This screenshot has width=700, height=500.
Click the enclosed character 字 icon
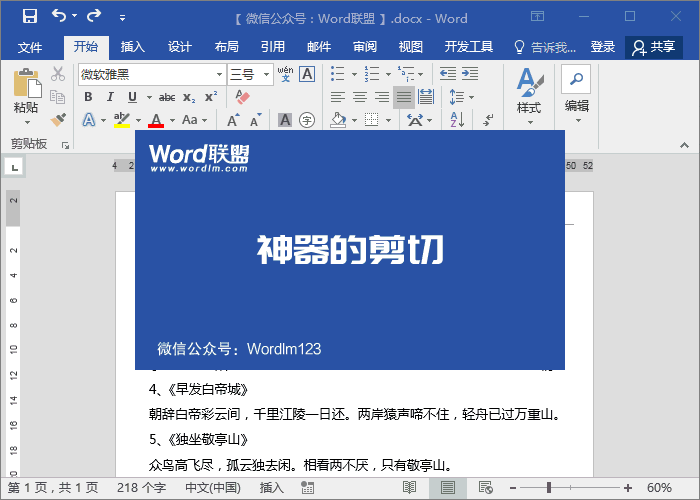(x=307, y=120)
